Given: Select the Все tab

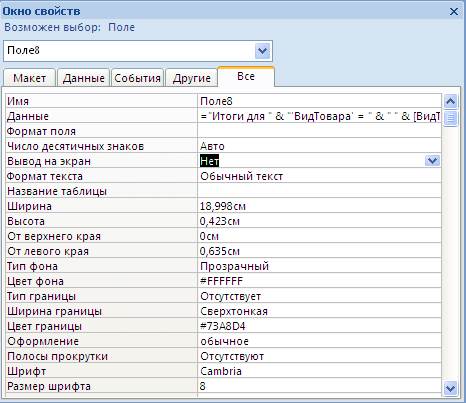Looking at the screenshot, I should point(246,77).
